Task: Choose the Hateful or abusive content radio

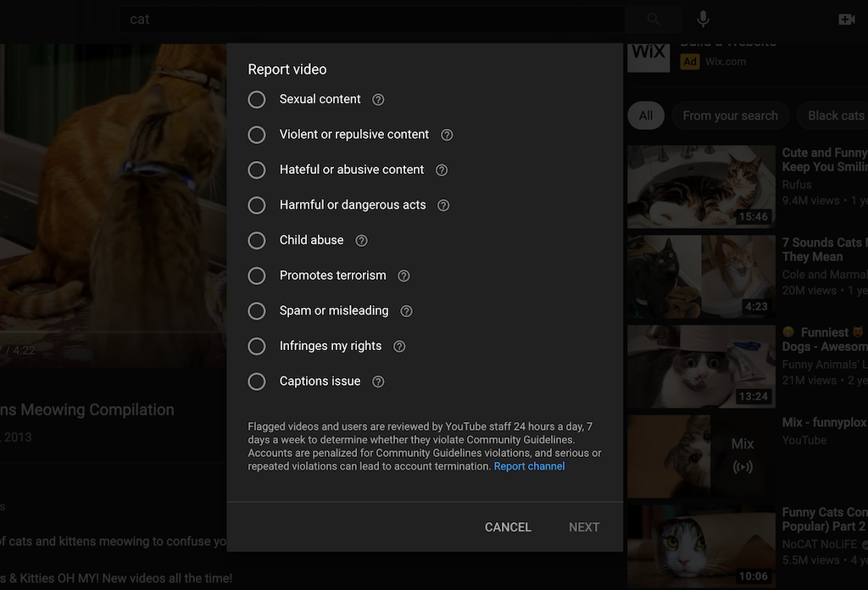Action: (257, 170)
